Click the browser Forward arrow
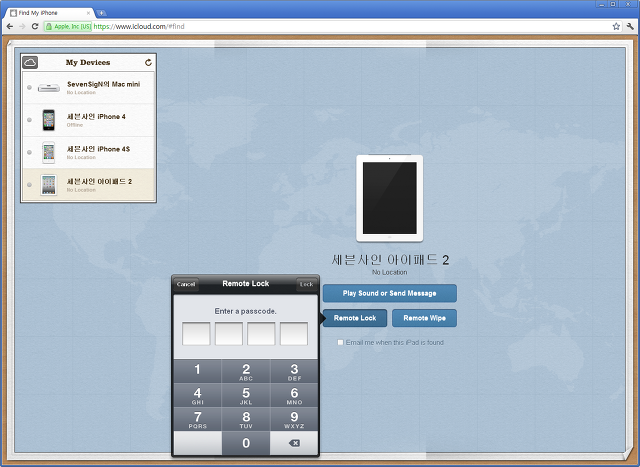 tap(22, 27)
